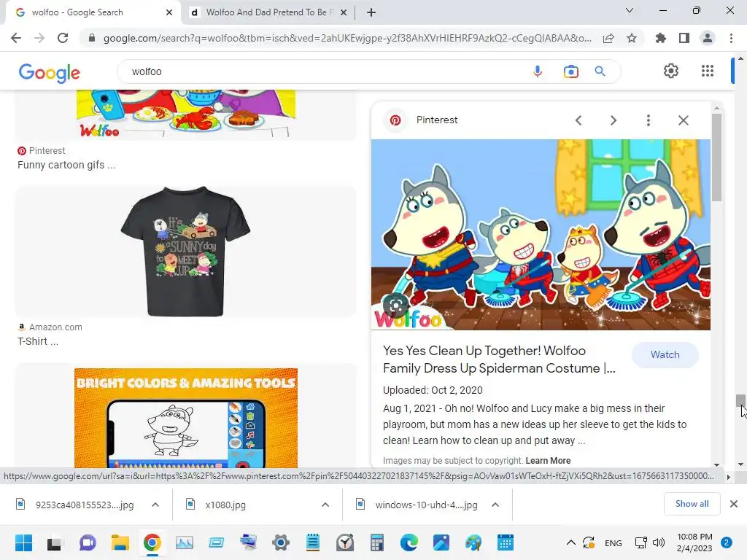
Task: Switch to the wolfoo - Google Search tab
Action: [x=93, y=12]
